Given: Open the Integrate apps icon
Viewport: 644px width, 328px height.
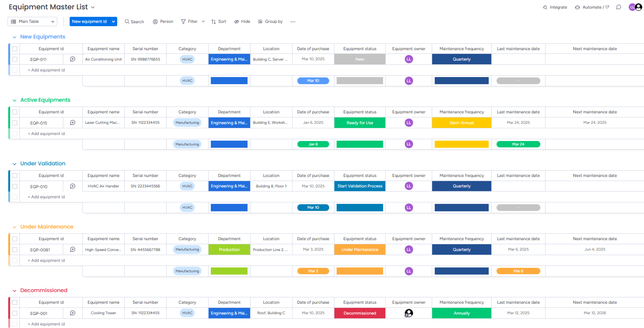Looking at the screenshot, I should point(545,7).
